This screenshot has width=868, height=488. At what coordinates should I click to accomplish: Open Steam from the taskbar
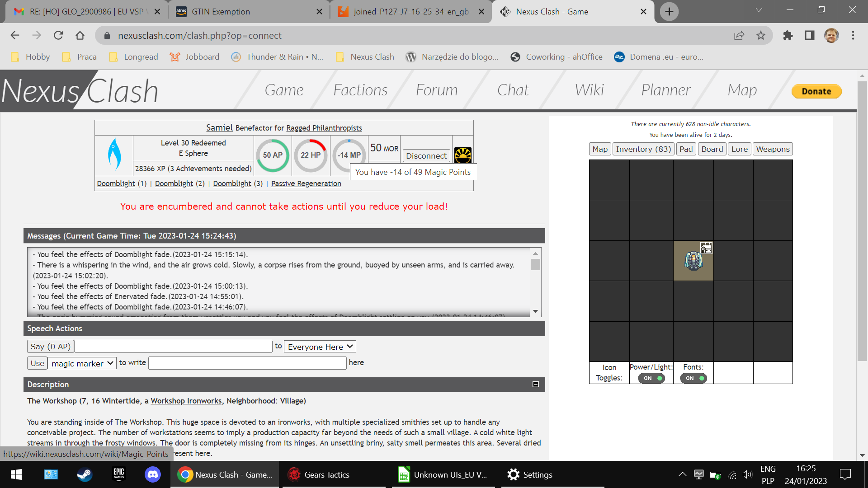[85, 474]
